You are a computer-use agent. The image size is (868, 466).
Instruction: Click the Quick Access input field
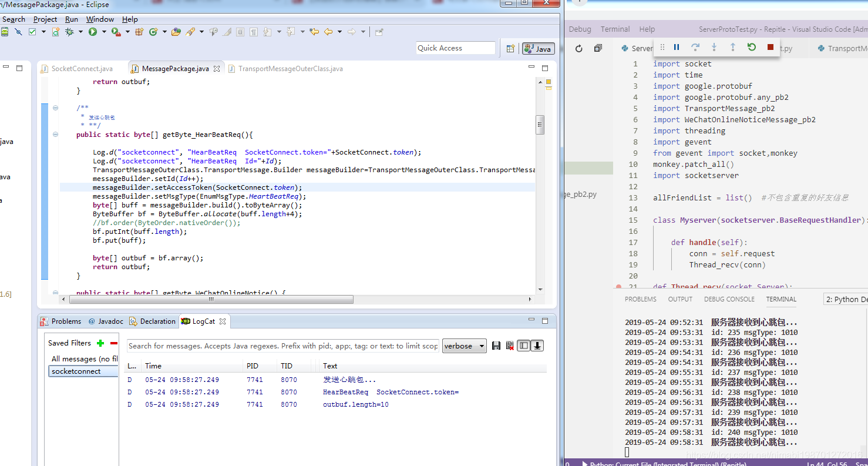click(456, 48)
